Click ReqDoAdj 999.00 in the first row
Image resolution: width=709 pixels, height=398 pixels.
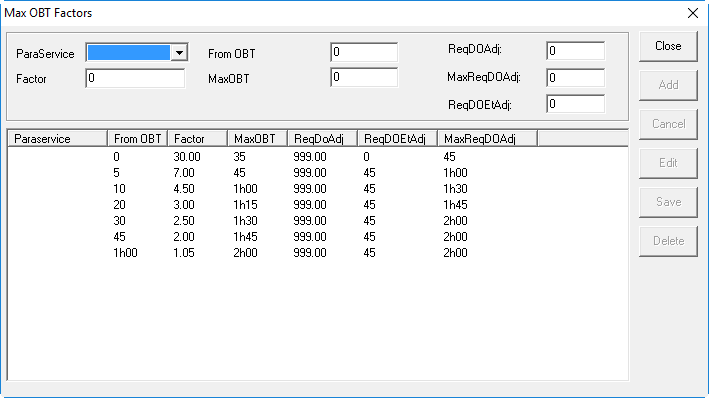coord(310,157)
